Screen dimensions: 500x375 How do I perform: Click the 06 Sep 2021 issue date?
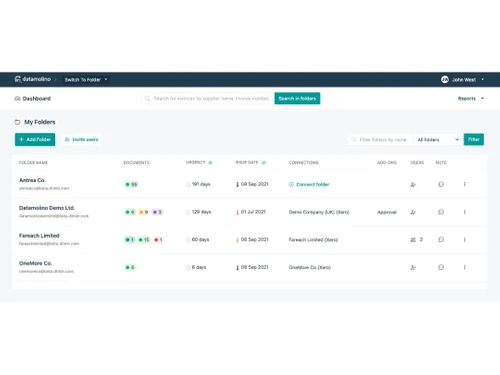pyautogui.click(x=255, y=239)
